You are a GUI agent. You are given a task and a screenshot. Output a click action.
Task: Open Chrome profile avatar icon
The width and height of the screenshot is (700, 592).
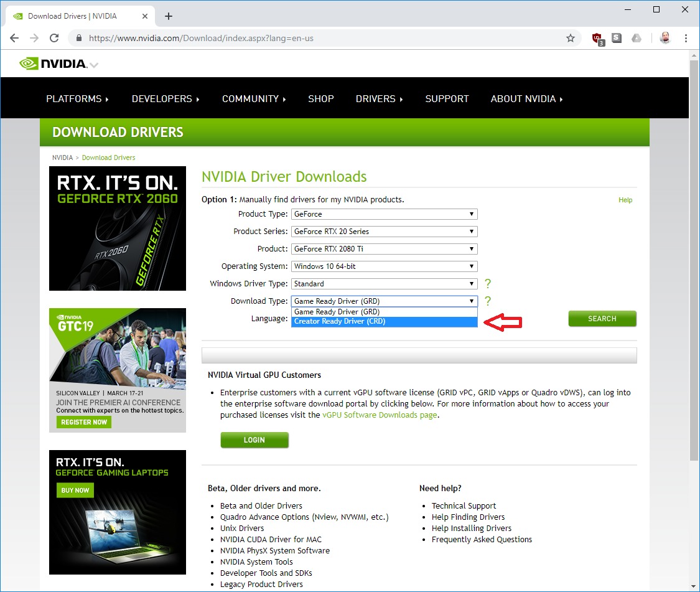click(x=664, y=38)
